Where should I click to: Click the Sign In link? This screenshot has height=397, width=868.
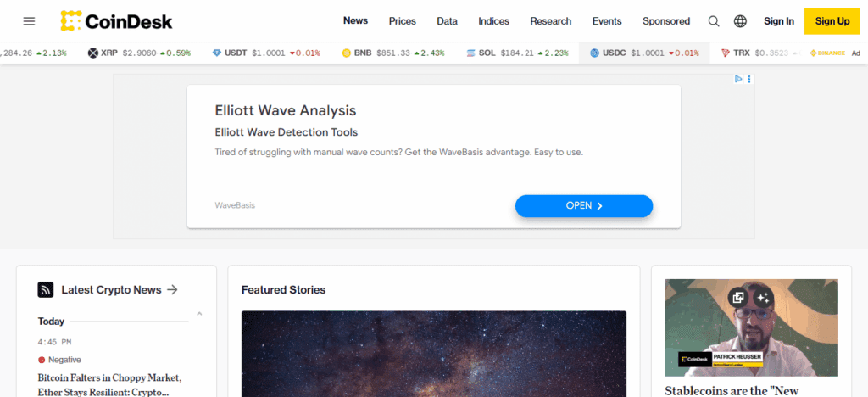pyautogui.click(x=779, y=21)
